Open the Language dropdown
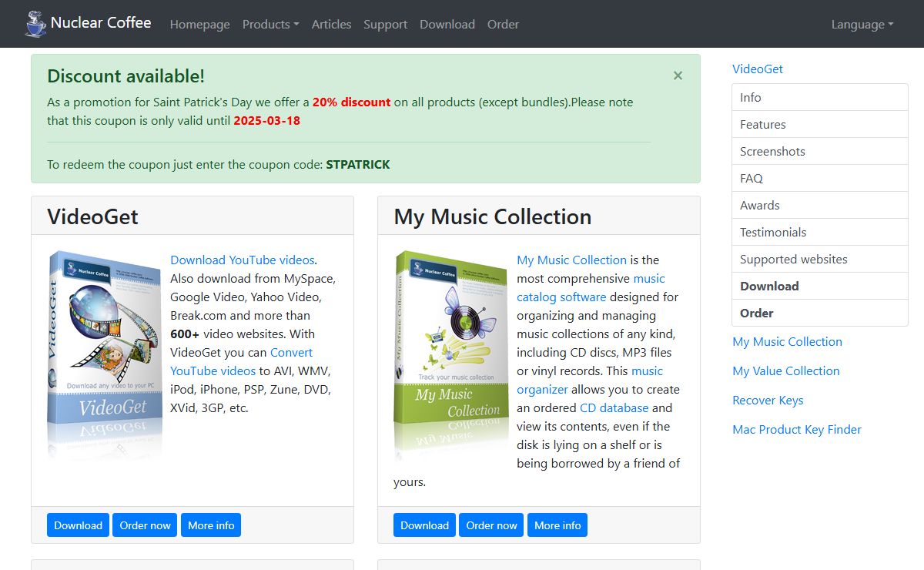Image resolution: width=924 pixels, height=570 pixels. pyautogui.click(x=862, y=24)
